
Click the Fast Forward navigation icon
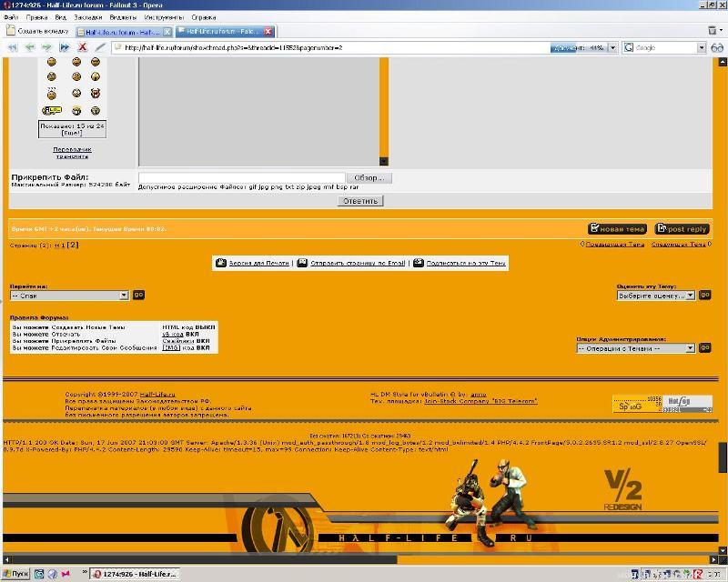pos(65,47)
